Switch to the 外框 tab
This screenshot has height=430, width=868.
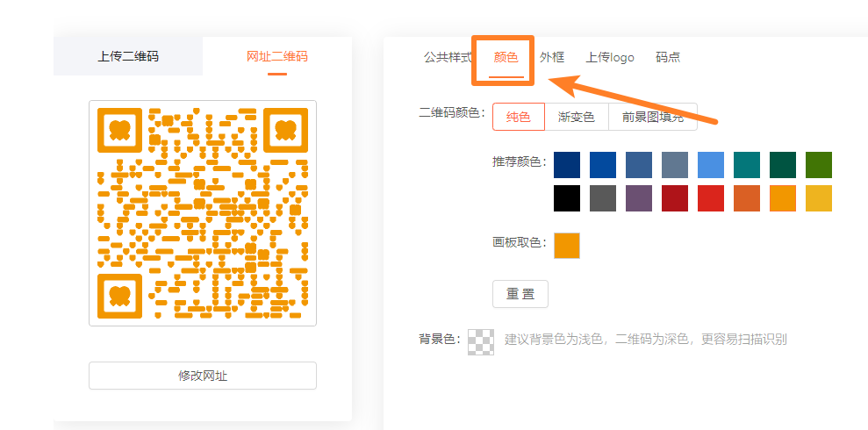tap(552, 57)
